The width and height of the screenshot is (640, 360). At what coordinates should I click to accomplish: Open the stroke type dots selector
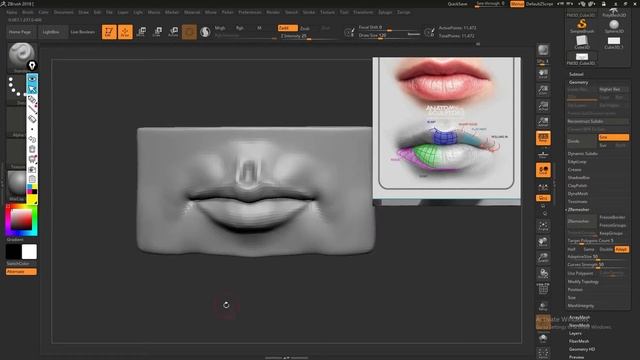(16, 87)
